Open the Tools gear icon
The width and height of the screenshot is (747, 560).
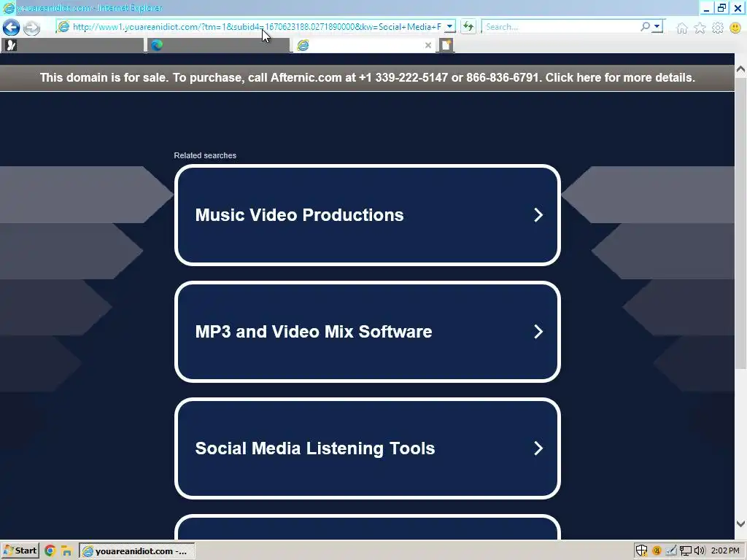[x=718, y=28]
